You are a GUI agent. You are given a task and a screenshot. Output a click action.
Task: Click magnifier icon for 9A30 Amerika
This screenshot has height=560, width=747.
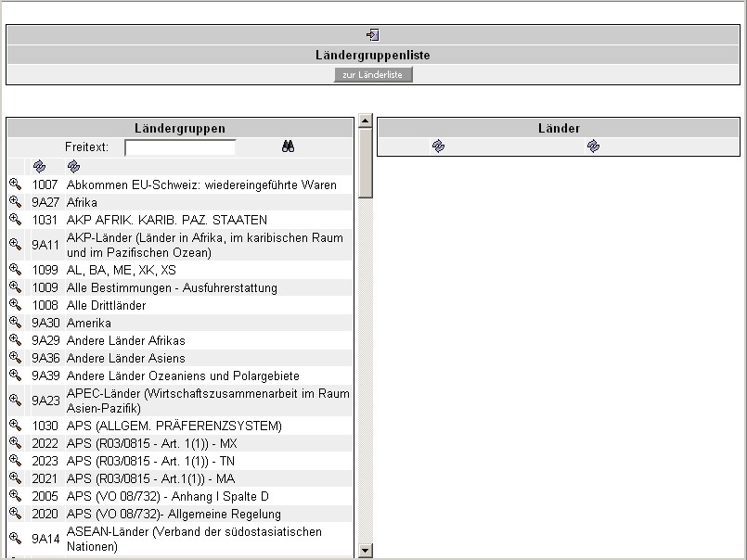(15, 323)
